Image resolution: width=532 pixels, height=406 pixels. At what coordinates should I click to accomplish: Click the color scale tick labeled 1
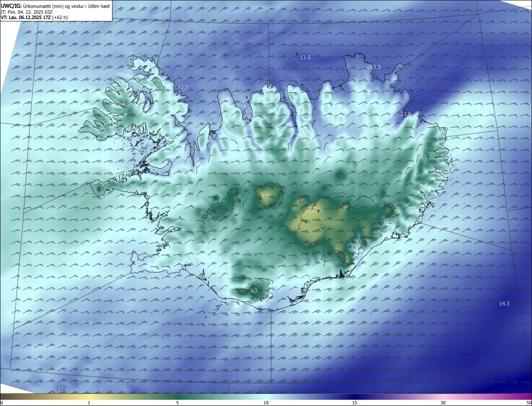point(89,403)
